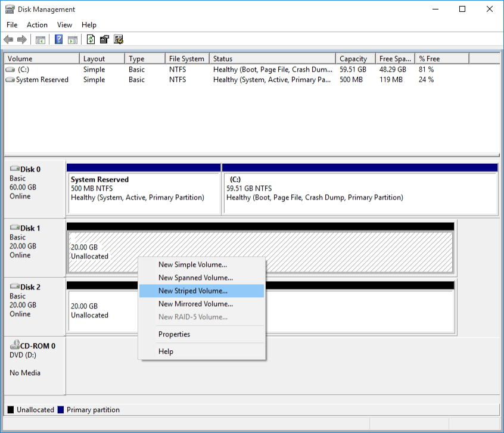Click the '81 %' free cell
The width and height of the screenshot is (504, 433).
(x=426, y=70)
